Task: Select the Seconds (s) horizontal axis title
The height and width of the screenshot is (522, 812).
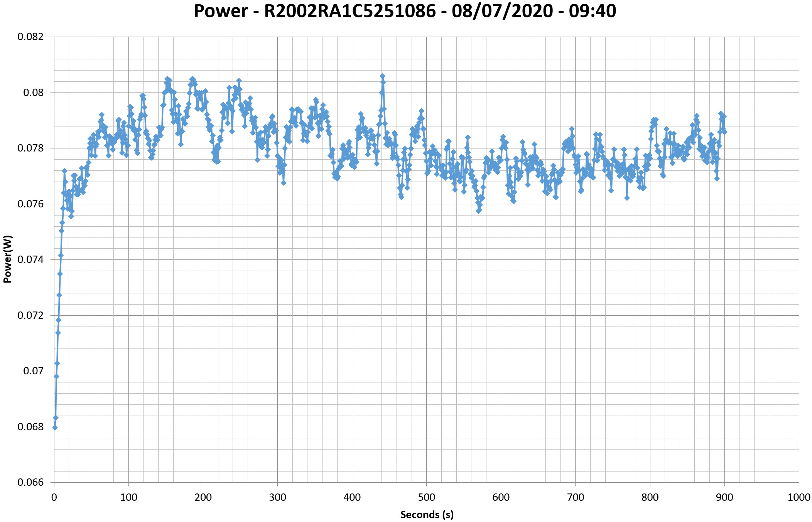Action: [427, 514]
